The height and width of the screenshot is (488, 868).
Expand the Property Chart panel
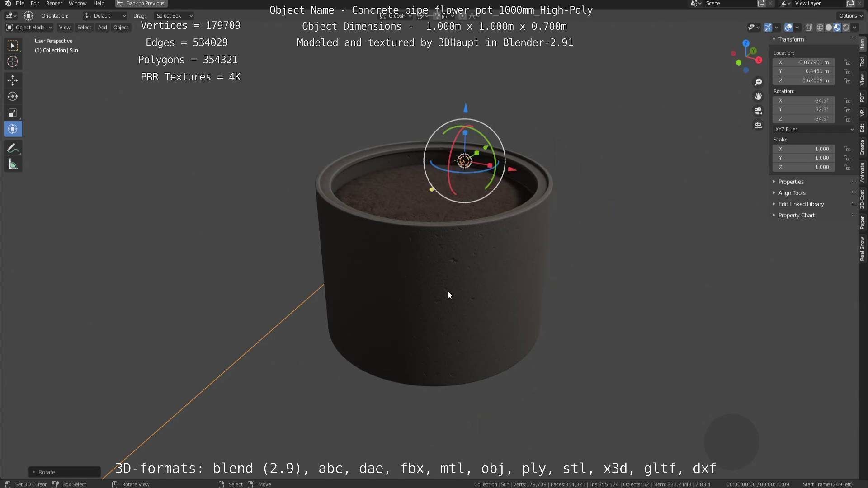point(796,216)
